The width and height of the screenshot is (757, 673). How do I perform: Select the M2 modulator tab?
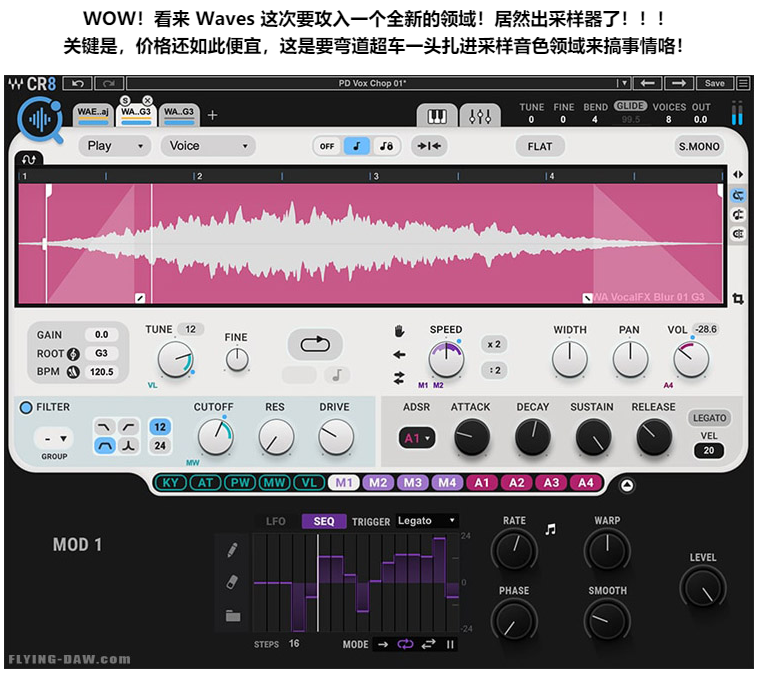point(378,482)
